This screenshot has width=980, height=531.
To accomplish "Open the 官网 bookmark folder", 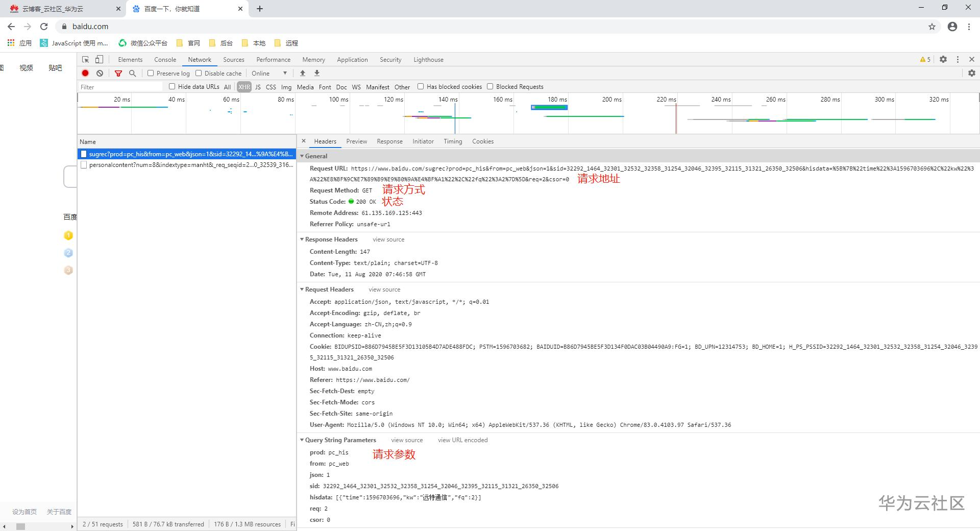I will [x=188, y=43].
